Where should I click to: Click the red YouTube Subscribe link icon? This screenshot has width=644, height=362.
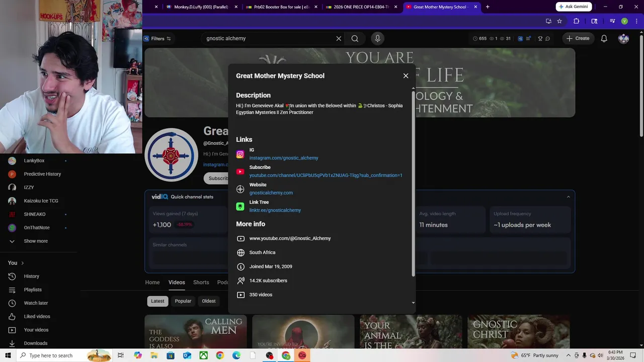point(240,172)
